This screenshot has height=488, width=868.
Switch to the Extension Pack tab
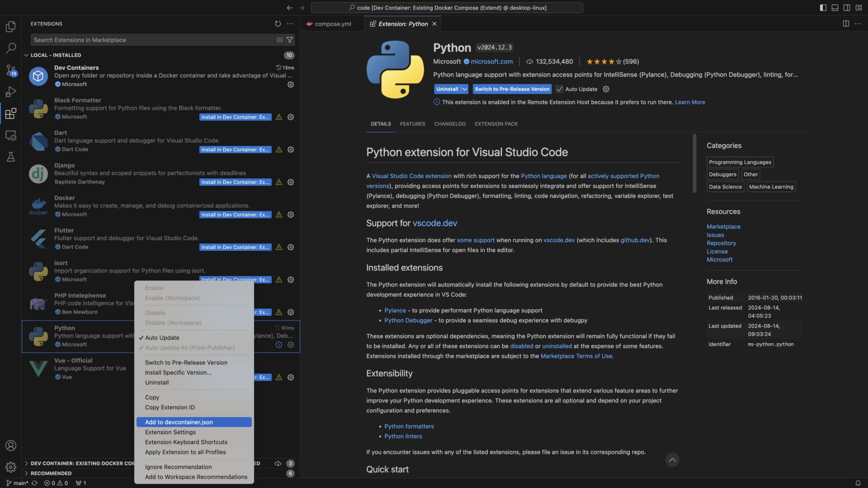[x=496, y=124]
